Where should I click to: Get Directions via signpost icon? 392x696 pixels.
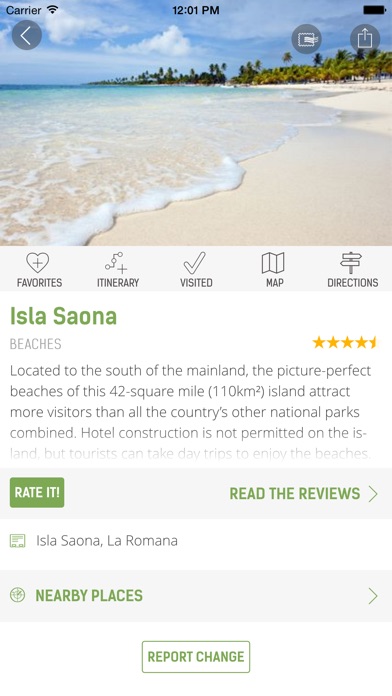(352, 270)
